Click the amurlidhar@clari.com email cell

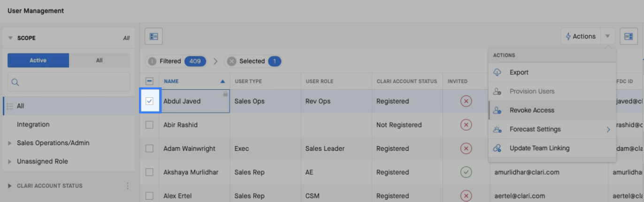527,172
